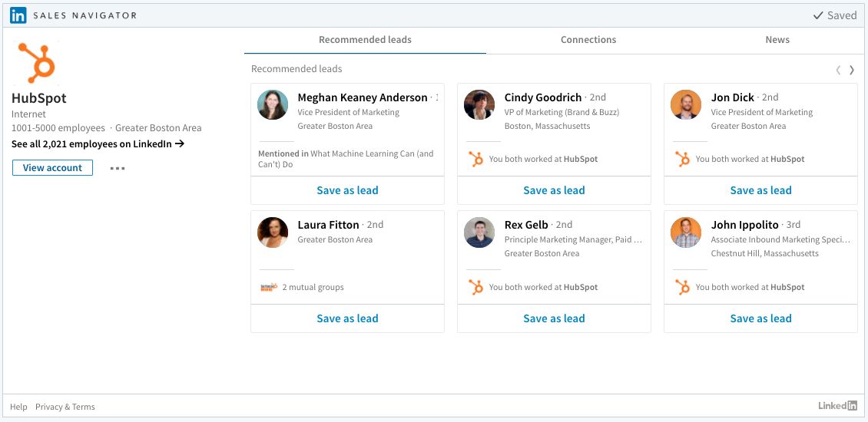Click 'What Machine Learning Can (and Can't) Do' mention
The image size is (868, 422).
coord(346,159)
